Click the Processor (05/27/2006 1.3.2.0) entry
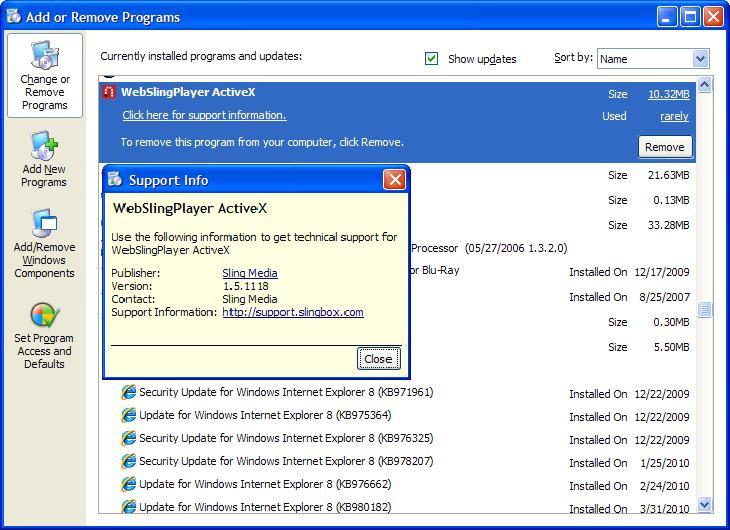Viewport: 730px width, 530px height. 489,248
